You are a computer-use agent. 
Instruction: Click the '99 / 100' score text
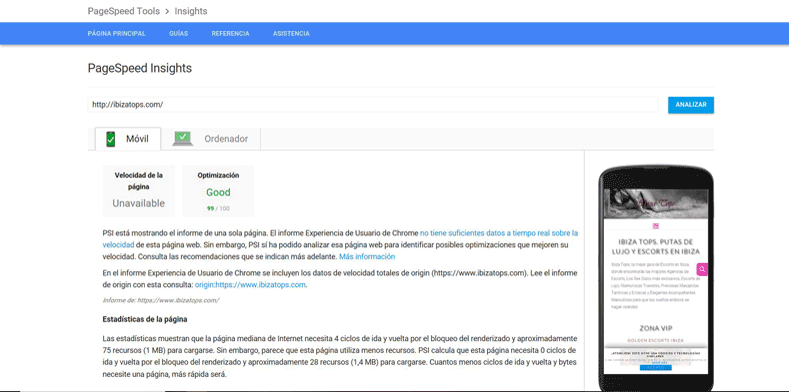point(218,208)
